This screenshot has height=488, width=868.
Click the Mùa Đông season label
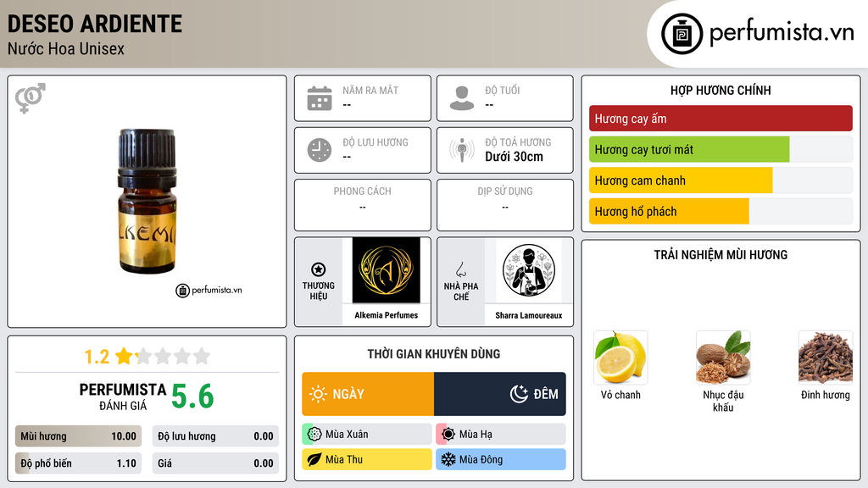481,459
